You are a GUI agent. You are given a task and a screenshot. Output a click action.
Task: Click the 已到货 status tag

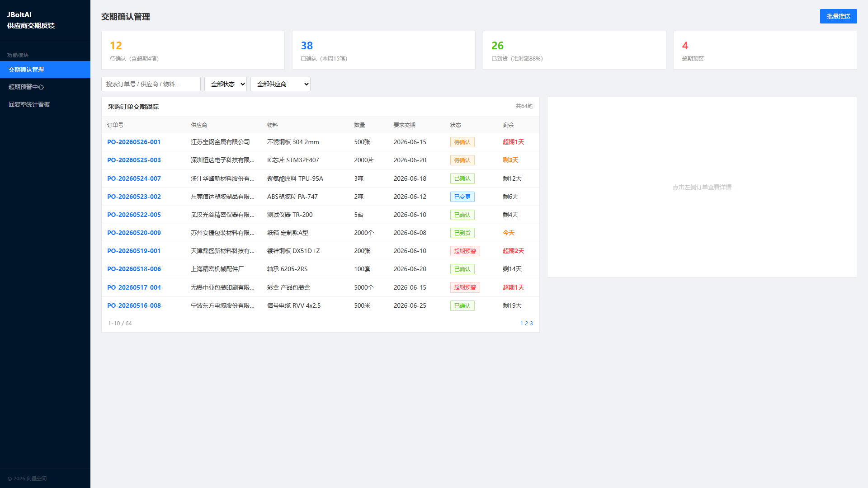pos(462,233)
